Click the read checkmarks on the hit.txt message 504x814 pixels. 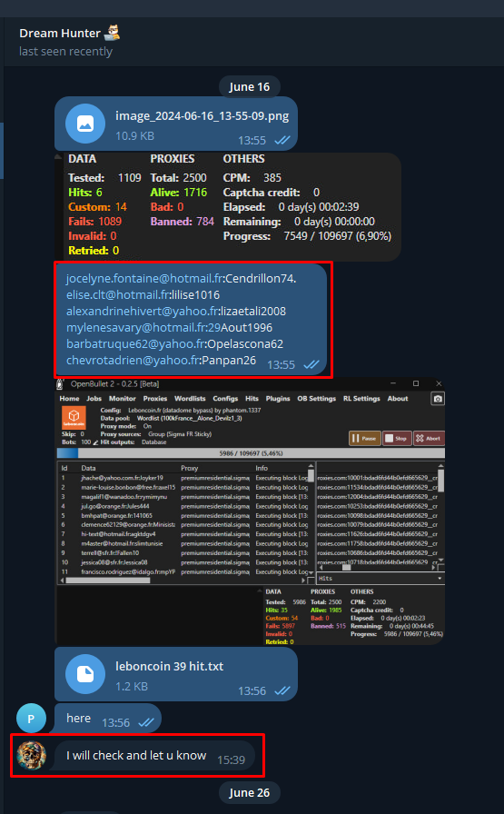pyautogui.click(x=282, y=691)
